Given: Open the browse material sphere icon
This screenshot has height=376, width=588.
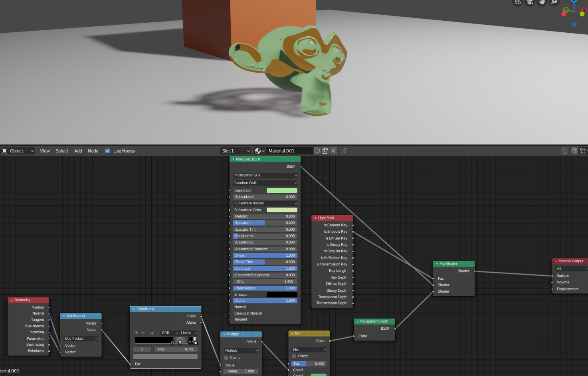Looking at the screenshot, I should (x=260, y=151).
